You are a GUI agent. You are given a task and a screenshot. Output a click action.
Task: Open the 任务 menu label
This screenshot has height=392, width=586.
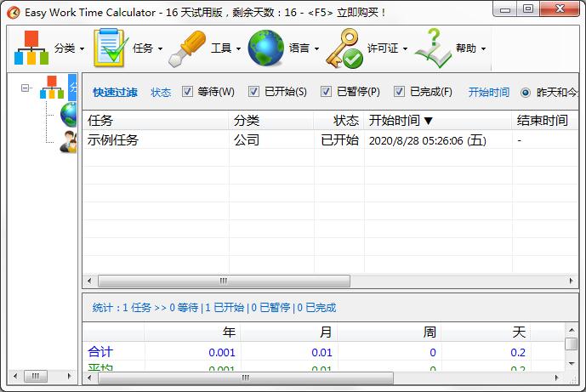click(143, 48)
